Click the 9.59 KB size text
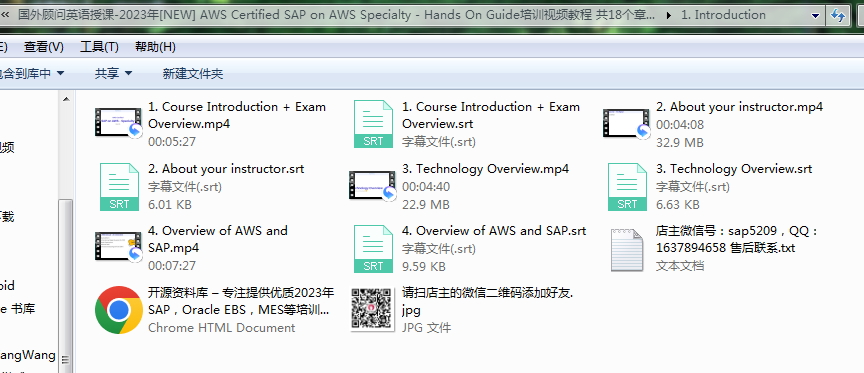The height and width of the screenshot is (373, 864). [x=423, y=266]
